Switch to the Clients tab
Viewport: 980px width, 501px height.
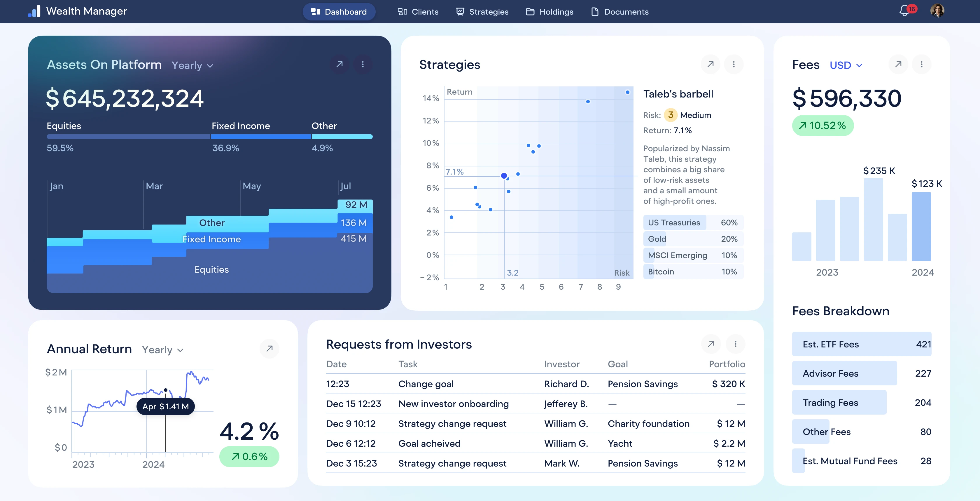[x=418, y=12]
